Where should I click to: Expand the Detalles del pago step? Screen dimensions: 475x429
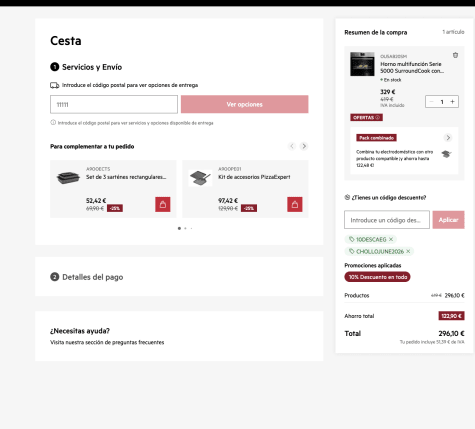point(179,277)
